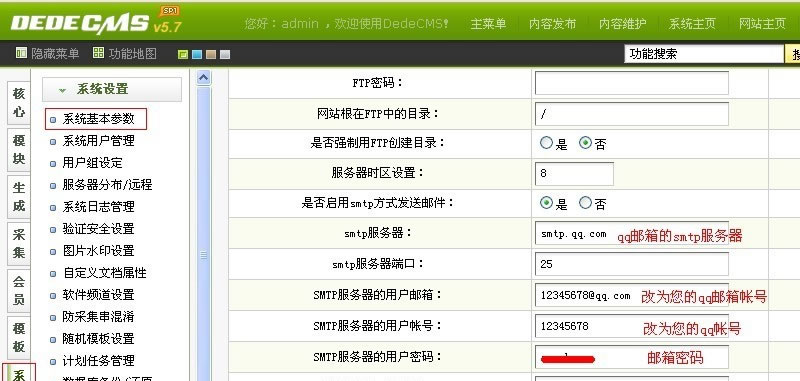800x381 pixels.
Task: Click 隐藏菜单 link
Action: (55, 54)
